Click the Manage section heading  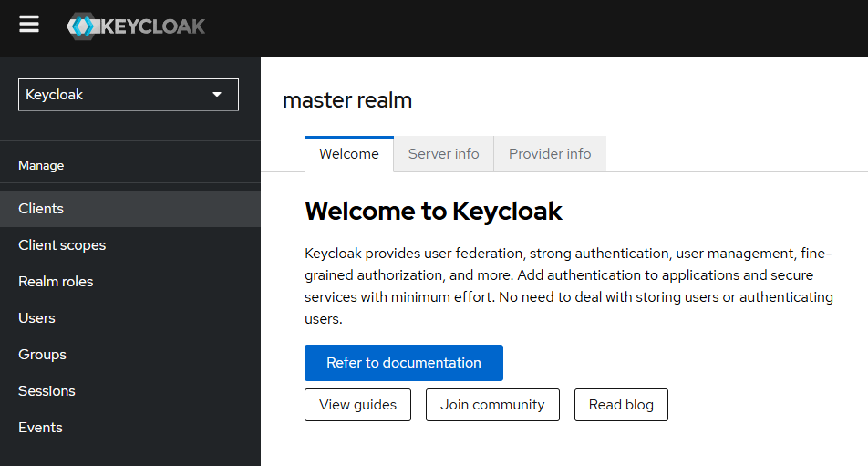pyautogui.click(x=41, y=166)
